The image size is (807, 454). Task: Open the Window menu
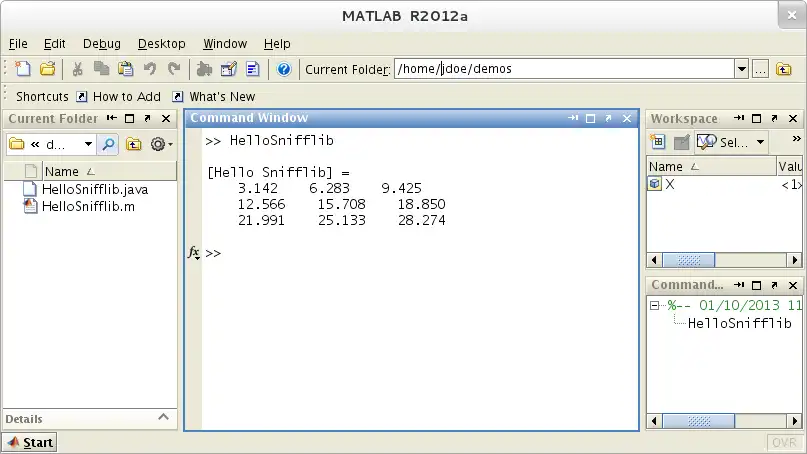[225, 44]
